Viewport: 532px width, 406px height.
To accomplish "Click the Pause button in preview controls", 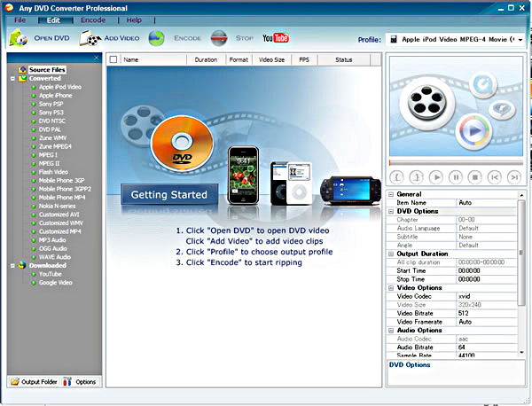I will click(456, 177).
